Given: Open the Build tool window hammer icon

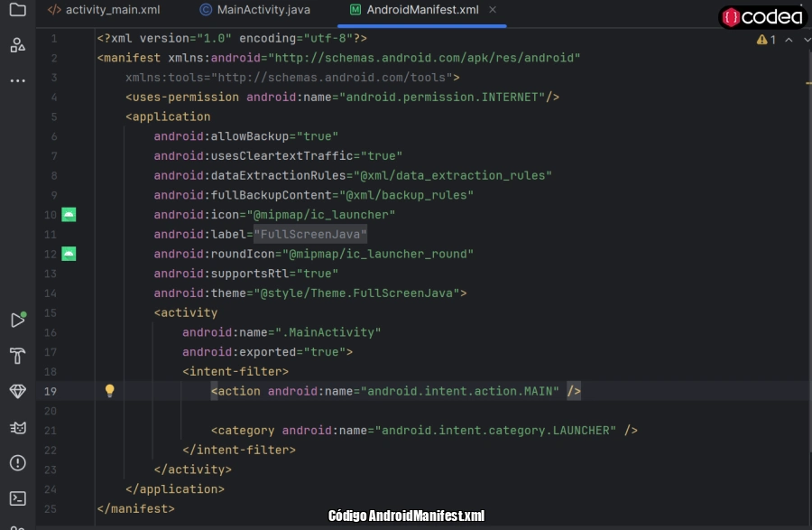Looking at the screenshot, I should pyautogui.click(x=17, y=356).
